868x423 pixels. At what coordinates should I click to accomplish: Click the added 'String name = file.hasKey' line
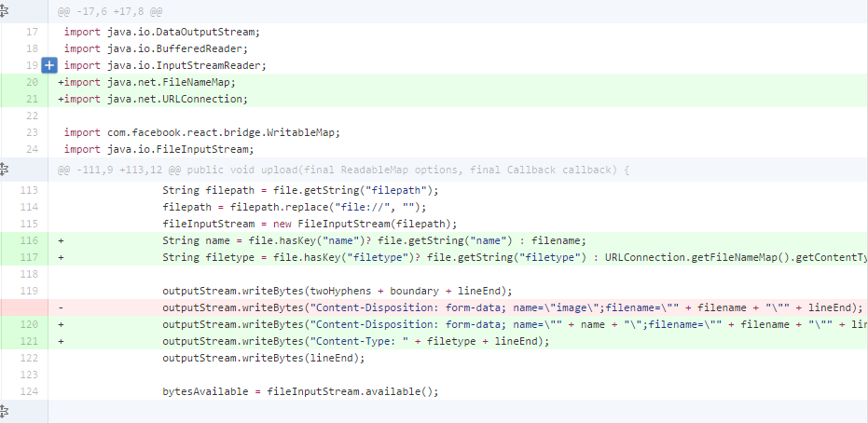(374, 240)
